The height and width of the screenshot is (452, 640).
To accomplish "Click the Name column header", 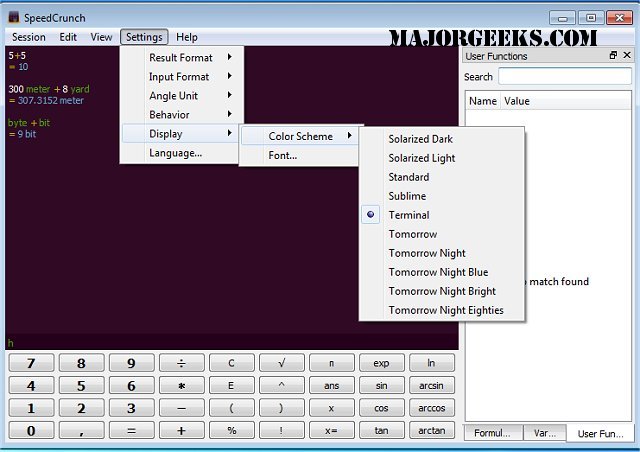I will (x=482, y=101).
